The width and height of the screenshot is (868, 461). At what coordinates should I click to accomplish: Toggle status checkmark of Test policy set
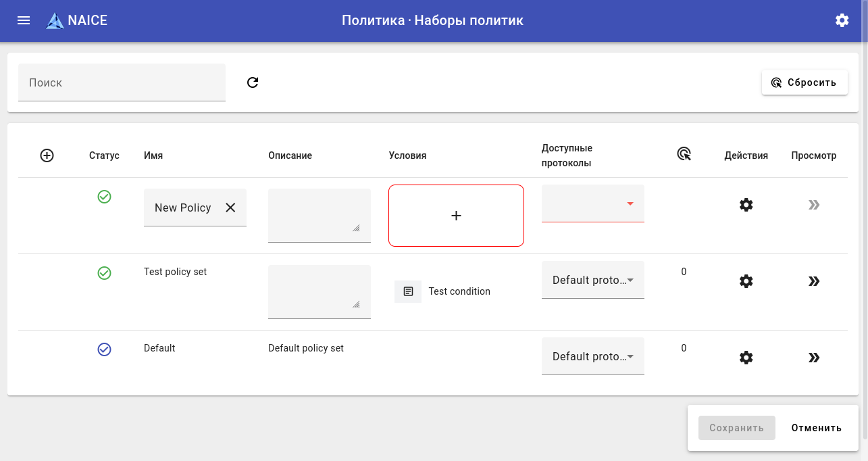(104, 273)
